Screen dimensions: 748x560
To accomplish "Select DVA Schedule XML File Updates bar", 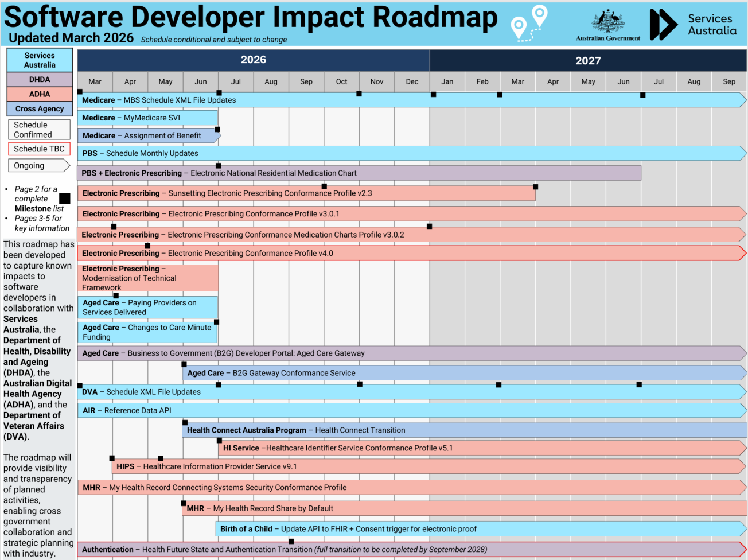I will pos(412,392).
